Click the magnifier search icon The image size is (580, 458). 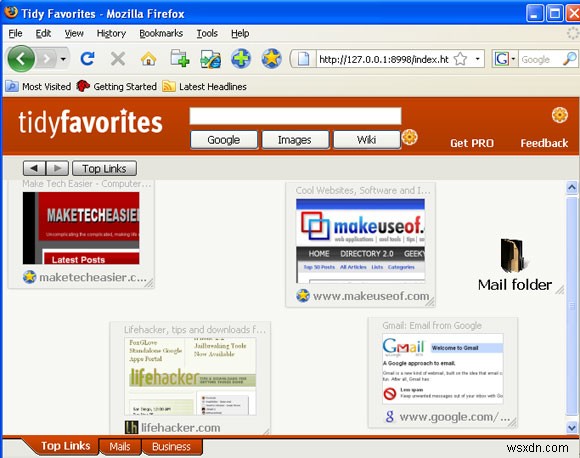pos(569,59)
